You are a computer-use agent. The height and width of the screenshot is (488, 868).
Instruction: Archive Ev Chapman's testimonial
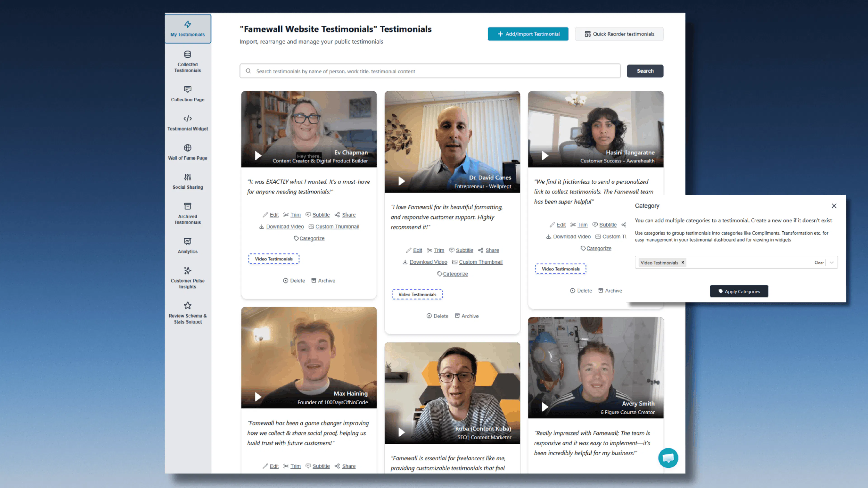(323, 281)
